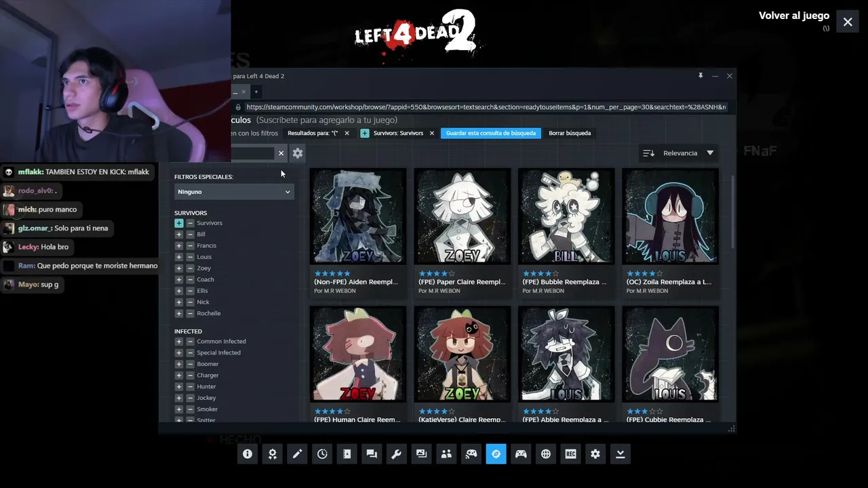
Task: Include Ellis with its plus toggle
Action: coord(179,291)
